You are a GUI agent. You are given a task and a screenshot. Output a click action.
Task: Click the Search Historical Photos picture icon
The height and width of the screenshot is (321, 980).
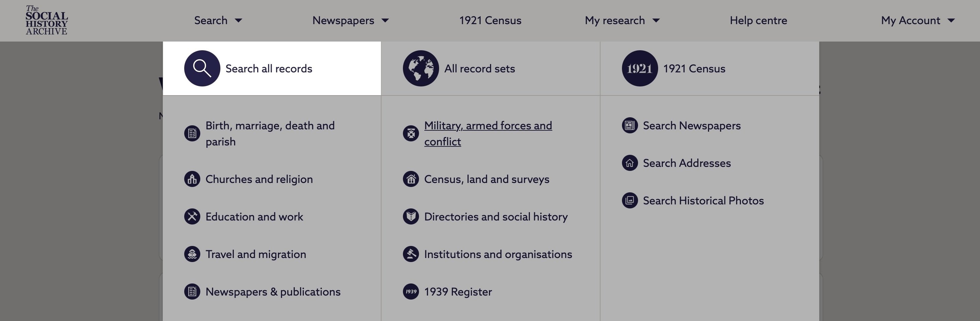tap(630, 201)
